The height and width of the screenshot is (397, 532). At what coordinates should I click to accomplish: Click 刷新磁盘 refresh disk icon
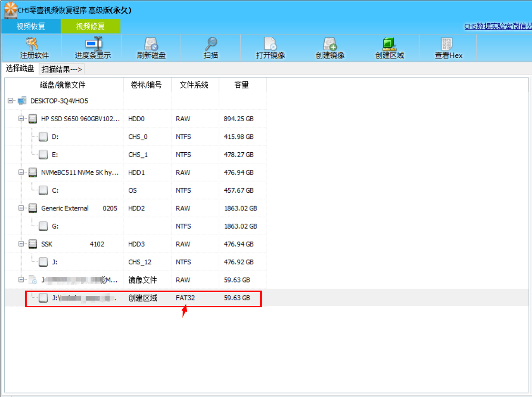pyautogui.click(x=151, y=43)
